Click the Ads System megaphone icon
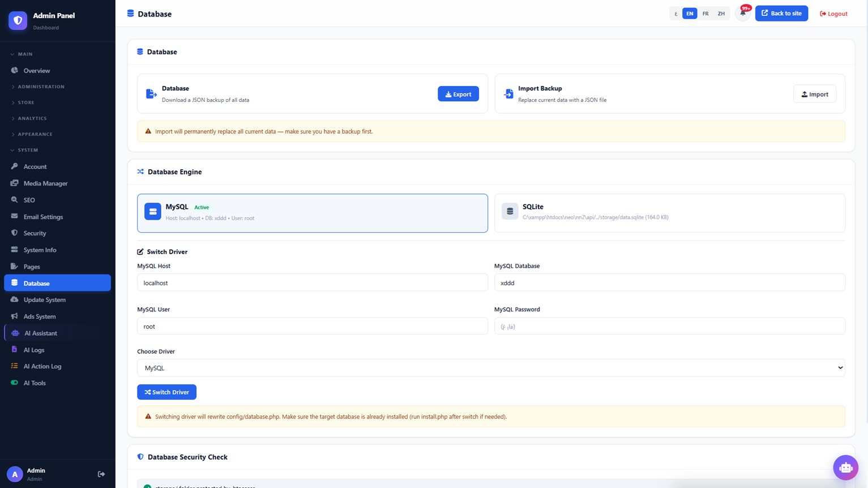The image size is (868, 488). click(15, 316)
